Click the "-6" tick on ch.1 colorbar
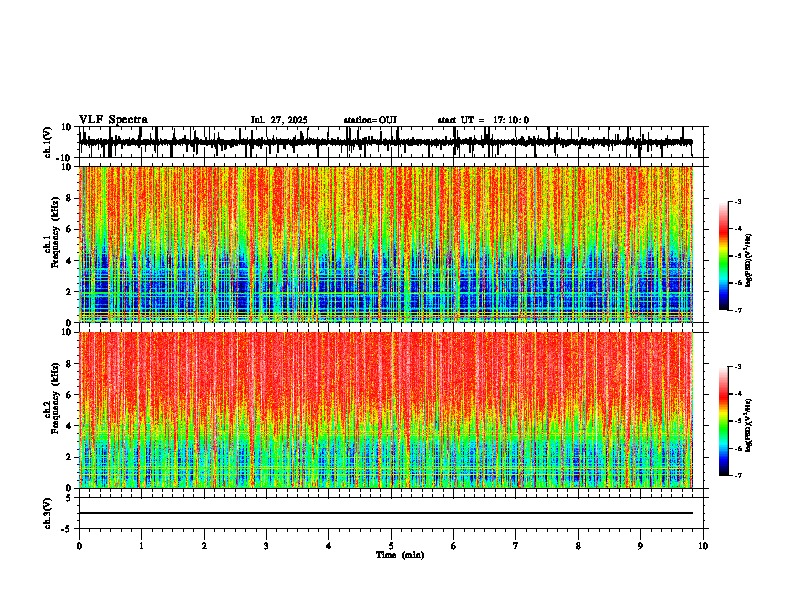The width and height of the screenshot is (792, 612). pos(738,283)
